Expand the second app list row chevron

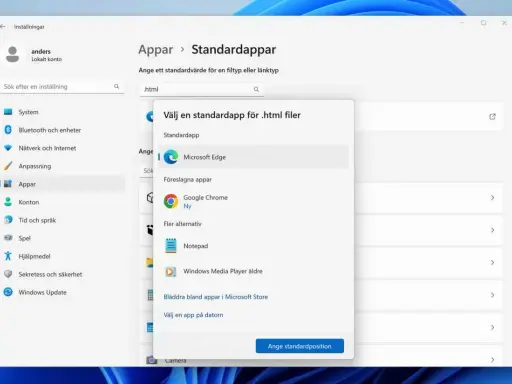click(x=492, y=230)
